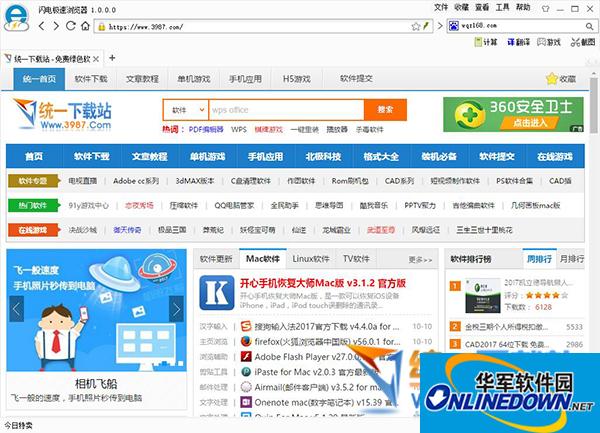Open the 文件 menu
Image resolution: width=600 pixels, height=433 pixels.
441,7
